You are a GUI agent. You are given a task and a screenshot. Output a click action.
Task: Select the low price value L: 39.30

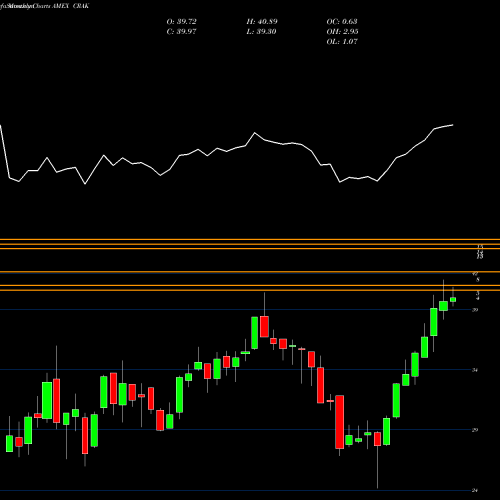click(x=261, y=32)
